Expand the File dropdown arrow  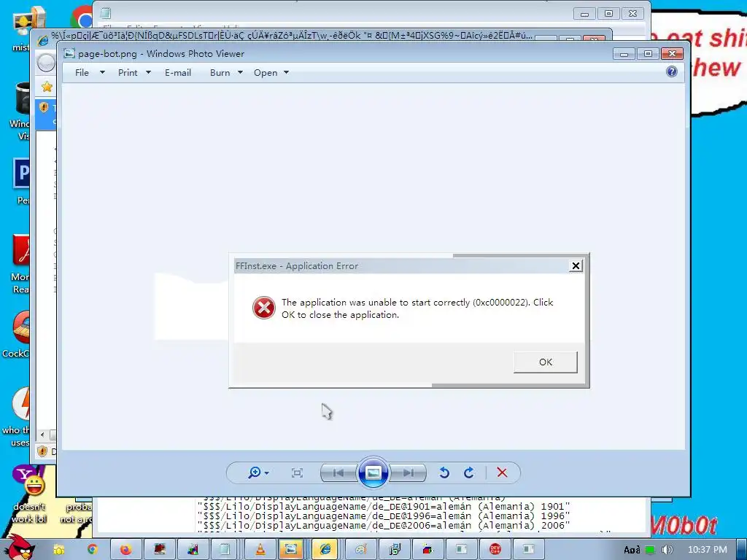tap(102, 72)
